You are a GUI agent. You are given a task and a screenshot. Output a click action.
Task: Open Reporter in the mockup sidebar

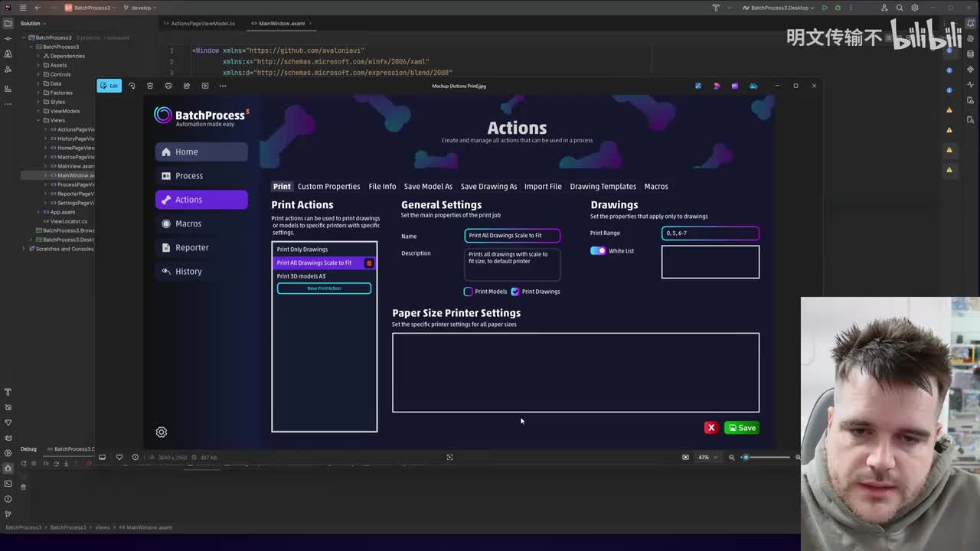pyautogui.click(x=201, y=247)
